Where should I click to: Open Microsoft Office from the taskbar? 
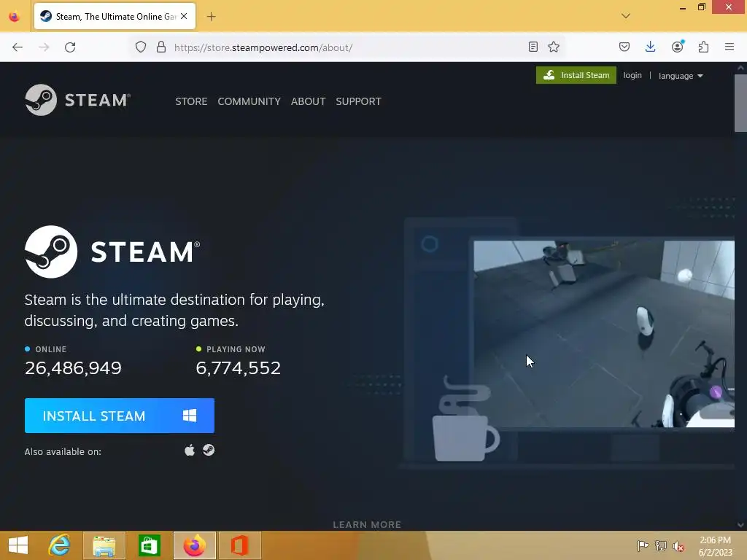239,545
